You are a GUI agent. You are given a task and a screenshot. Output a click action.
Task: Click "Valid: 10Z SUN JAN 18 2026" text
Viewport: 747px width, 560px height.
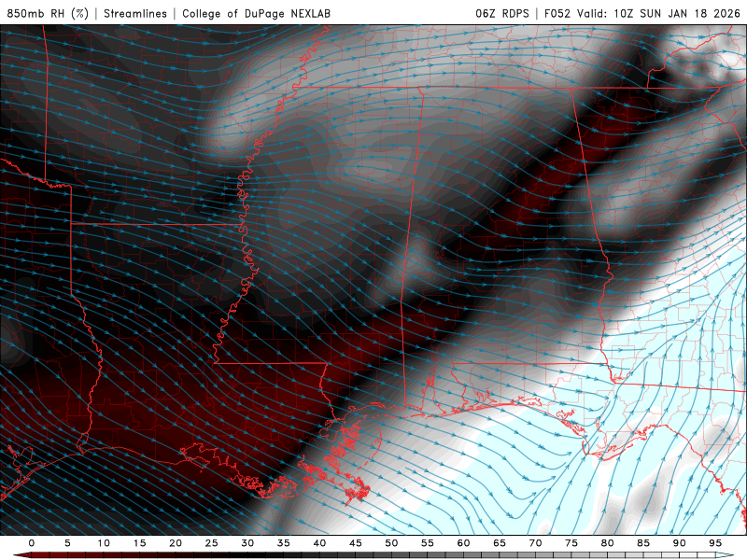pyautogui.click(x=659, y=13)
